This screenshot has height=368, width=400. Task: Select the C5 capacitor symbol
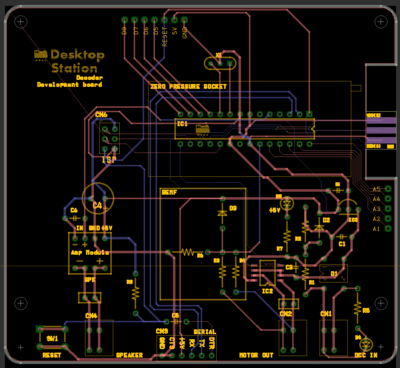[176, 322]
